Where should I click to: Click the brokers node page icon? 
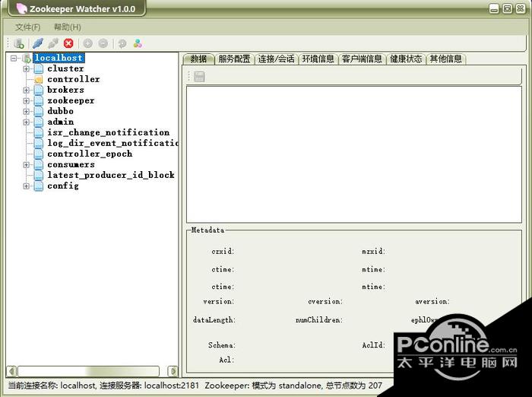click(39, 90)
